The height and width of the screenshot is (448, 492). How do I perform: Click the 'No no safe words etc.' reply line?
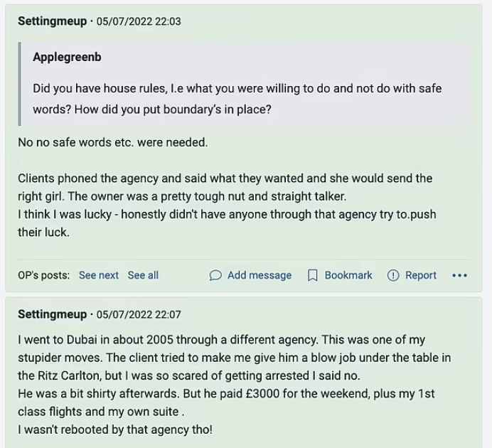pyautogui.click(x=112, y=142)
